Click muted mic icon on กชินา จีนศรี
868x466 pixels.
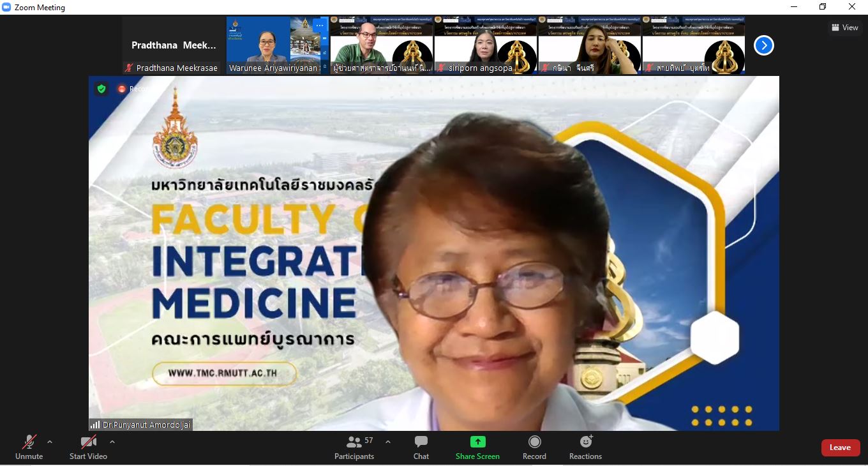pyautogui.click(x=545, y=68)
